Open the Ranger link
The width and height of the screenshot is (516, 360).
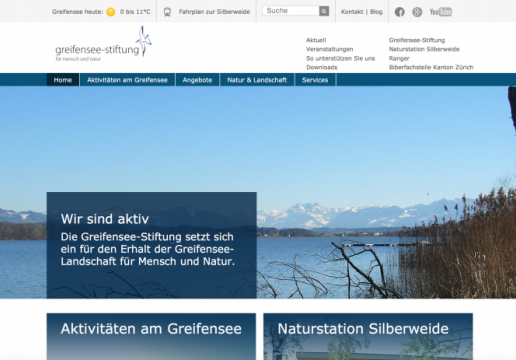[399, 58]
